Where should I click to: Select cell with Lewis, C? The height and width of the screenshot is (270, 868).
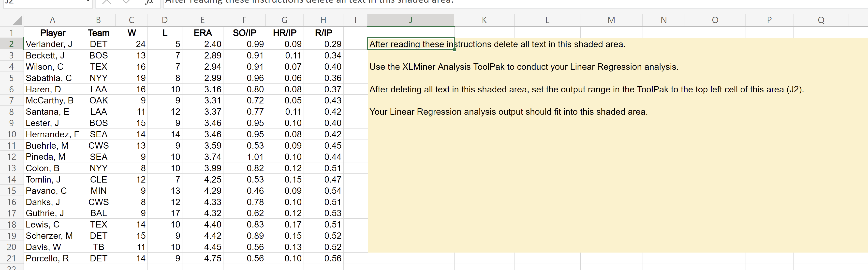click(x=53, y=225)
